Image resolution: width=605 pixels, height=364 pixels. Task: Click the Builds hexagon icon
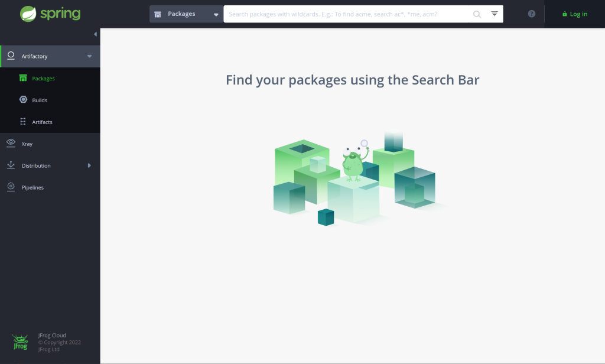pos(23,100)
